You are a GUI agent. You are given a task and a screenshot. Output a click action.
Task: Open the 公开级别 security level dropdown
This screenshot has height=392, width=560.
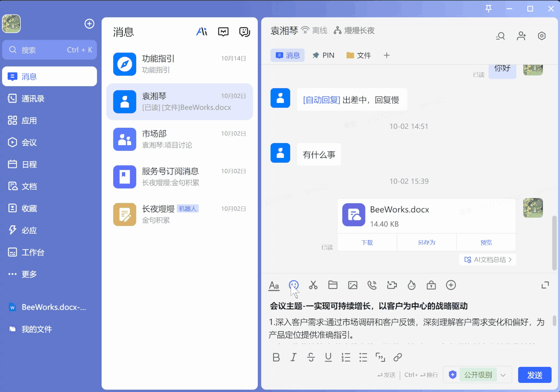point(477,375)
